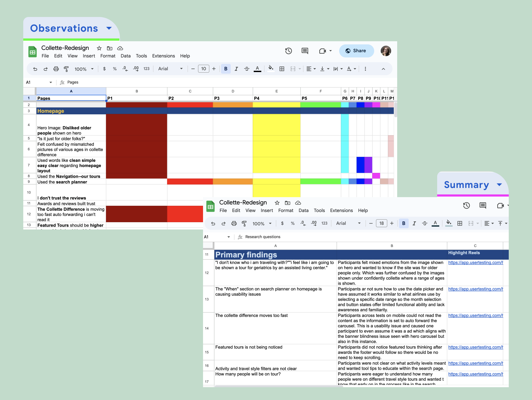The width and height of the screenshot is (532, 400).
Task: Open borders menu in Observations sheet
Action: point(282,69)
